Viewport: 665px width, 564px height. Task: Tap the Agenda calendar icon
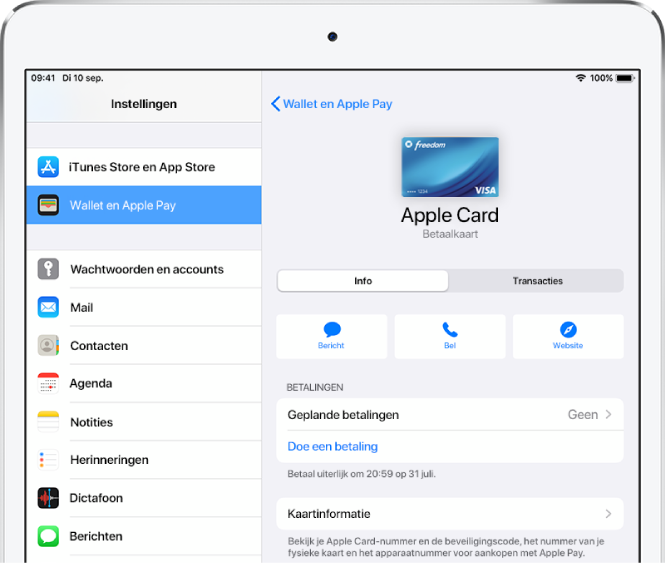48,383
